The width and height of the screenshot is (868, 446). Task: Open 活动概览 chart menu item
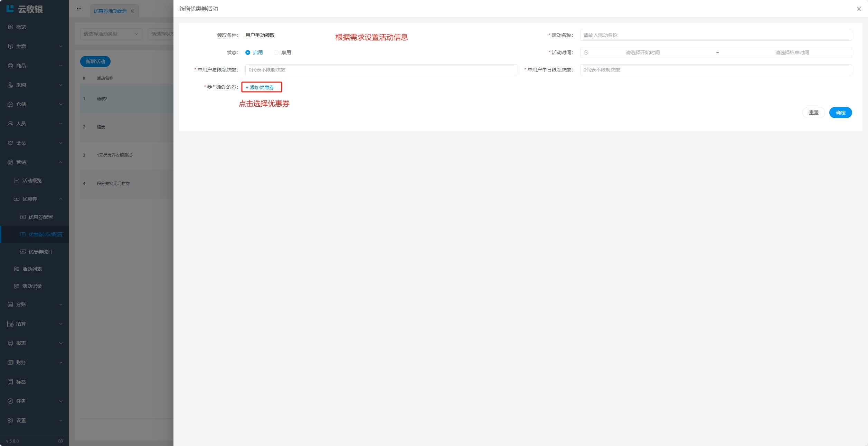point(32,181)
